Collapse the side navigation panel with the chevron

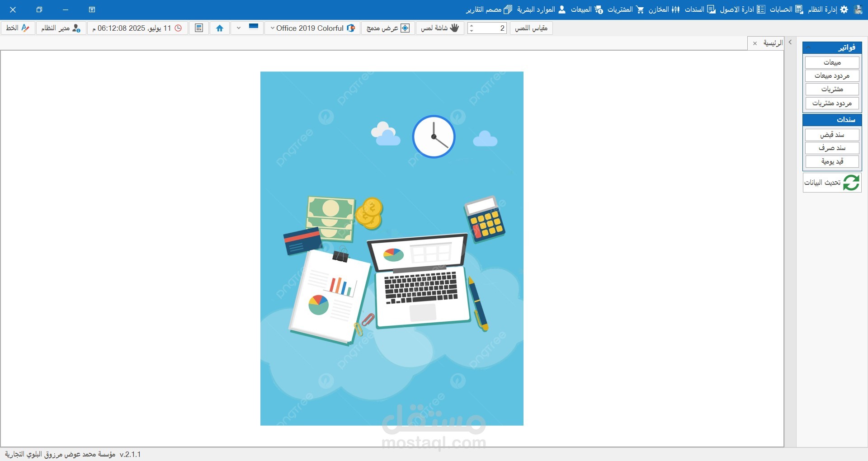[790, 42]
